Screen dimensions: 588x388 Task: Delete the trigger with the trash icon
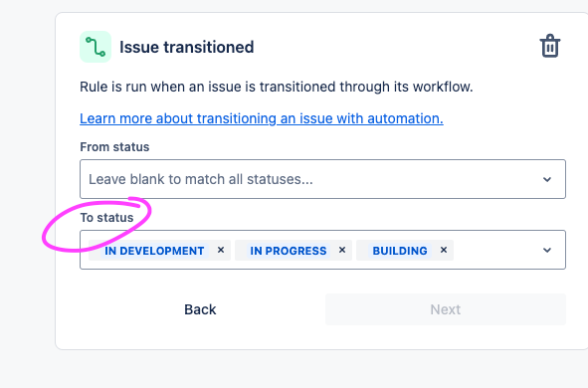550,46
